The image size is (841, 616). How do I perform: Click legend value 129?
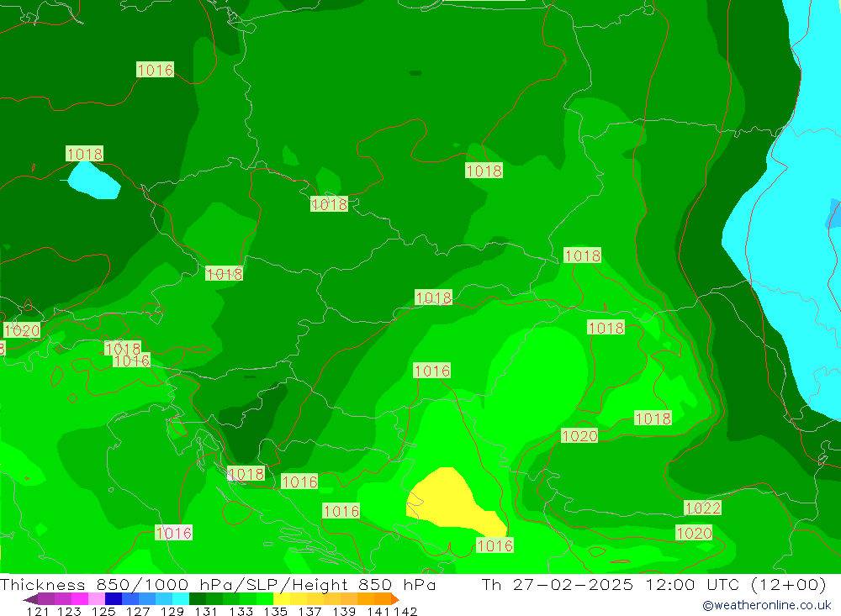172,611
